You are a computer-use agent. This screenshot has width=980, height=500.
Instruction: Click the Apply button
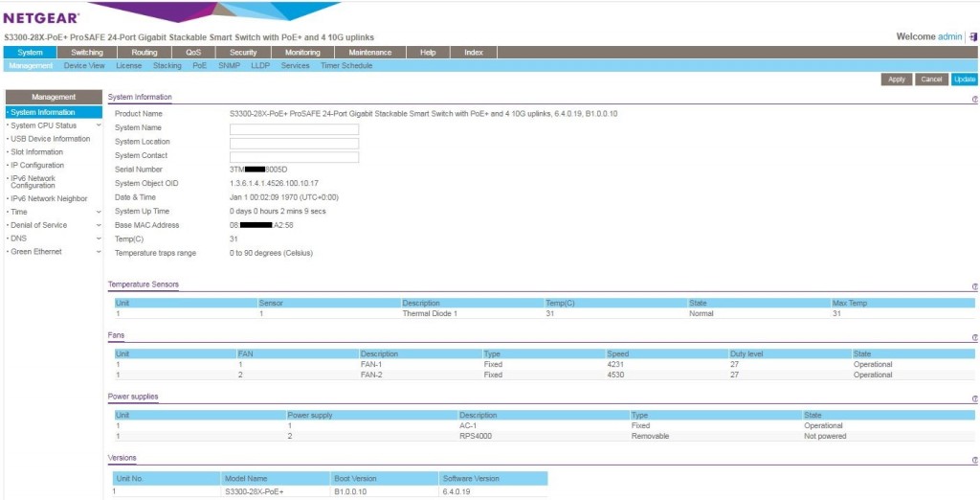click(x=896, y=80)
